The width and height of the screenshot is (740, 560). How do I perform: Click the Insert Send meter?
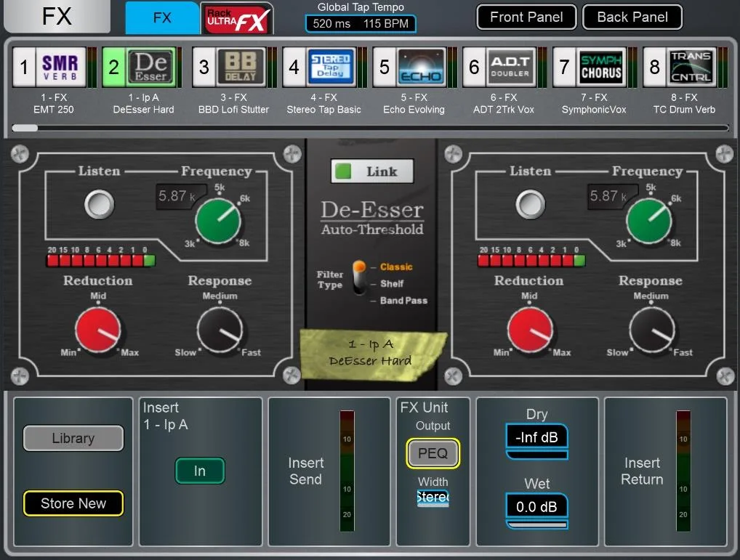[347, 471]
